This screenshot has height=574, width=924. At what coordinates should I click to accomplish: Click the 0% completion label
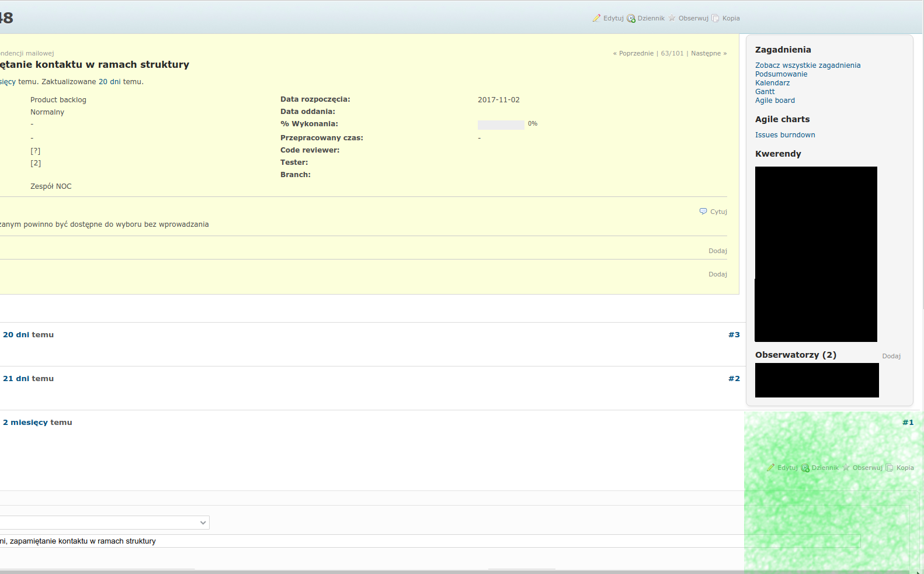click(x=533, y=124)
